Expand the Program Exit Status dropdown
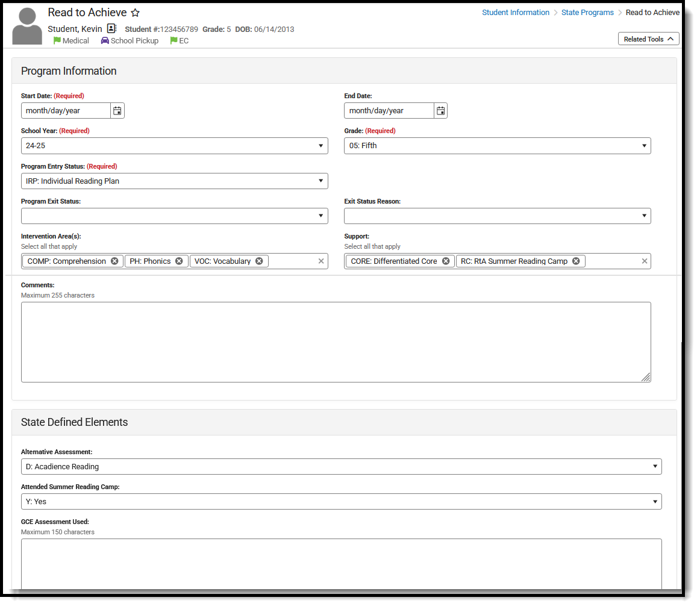This screenshot has width=700, height=612. coord(175,216)
